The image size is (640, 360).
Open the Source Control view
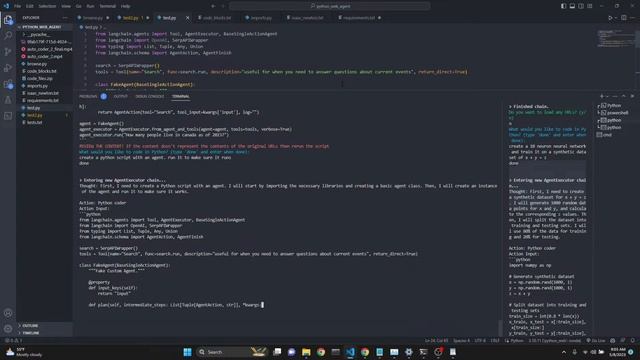click(x=8, y=52)
